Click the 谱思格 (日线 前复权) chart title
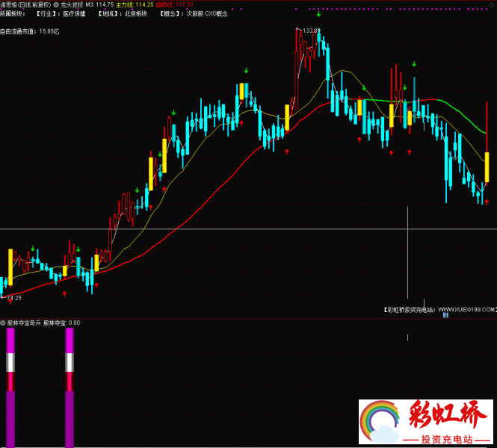Viewport: 497px width, 448px height. click(x=25, y=4)
